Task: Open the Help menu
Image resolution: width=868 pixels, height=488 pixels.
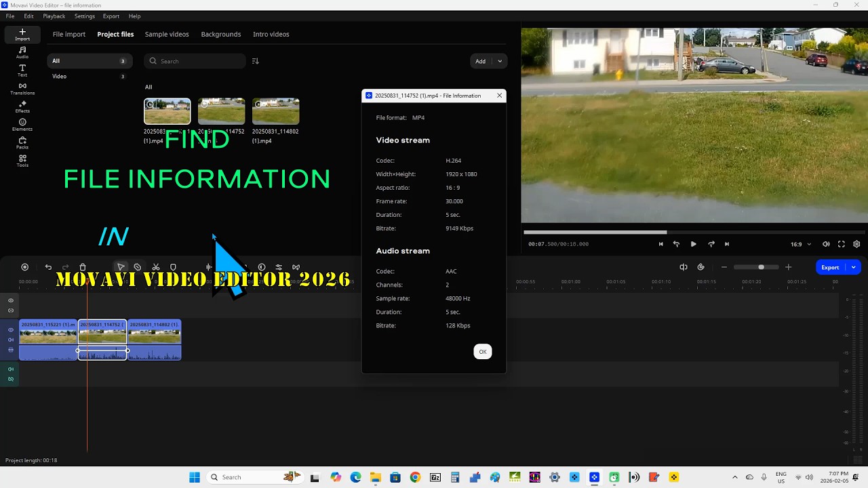Action: click(x=134, y=16)
